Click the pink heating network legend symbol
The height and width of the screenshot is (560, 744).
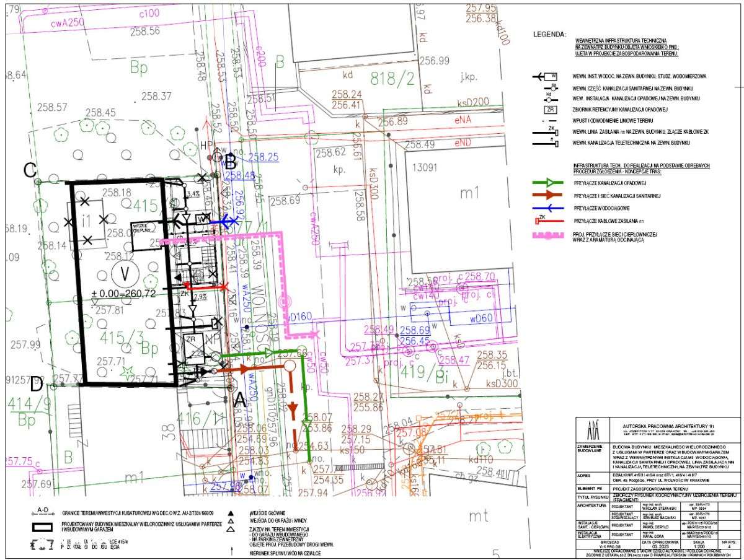click(x=547, y=235)
